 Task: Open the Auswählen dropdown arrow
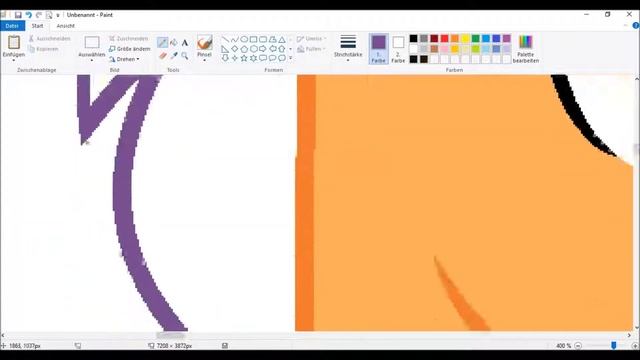pyautogui.click(x=91, y=60)
